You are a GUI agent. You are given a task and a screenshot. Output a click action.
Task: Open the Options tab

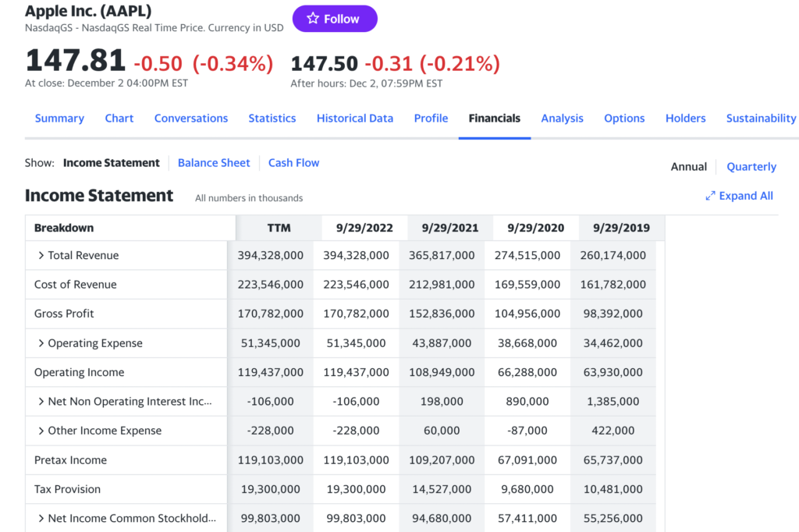click(624, 119)
